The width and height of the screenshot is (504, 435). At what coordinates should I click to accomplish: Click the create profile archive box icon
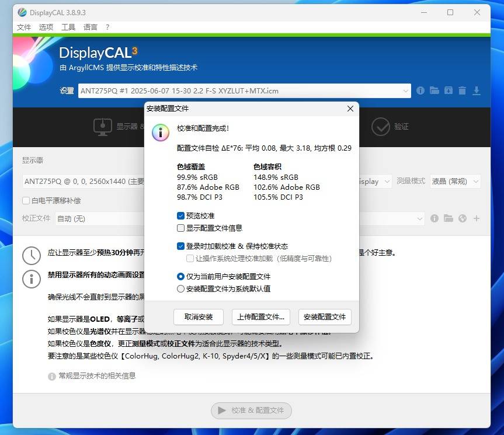pos(448,91)
